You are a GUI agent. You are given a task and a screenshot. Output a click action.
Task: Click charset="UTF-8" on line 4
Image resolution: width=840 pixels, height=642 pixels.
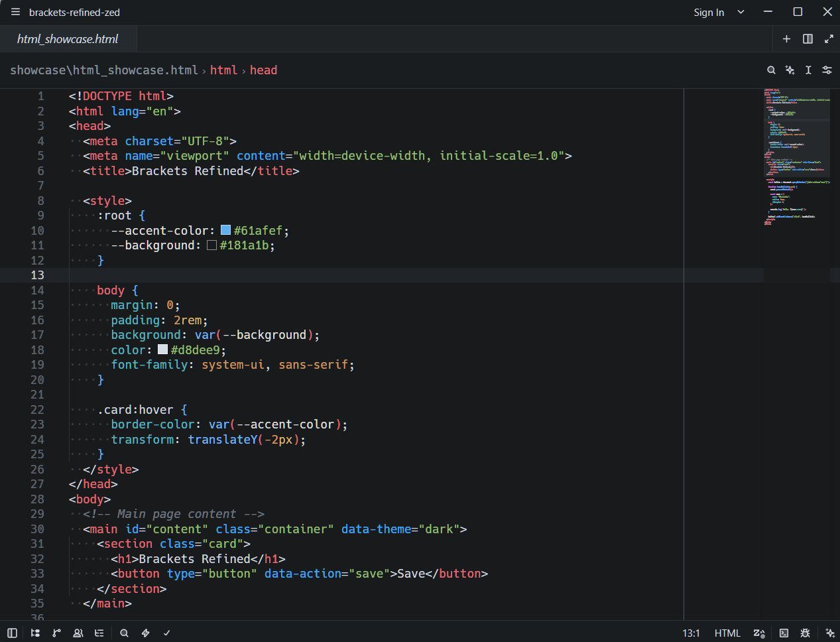[177, 141]
